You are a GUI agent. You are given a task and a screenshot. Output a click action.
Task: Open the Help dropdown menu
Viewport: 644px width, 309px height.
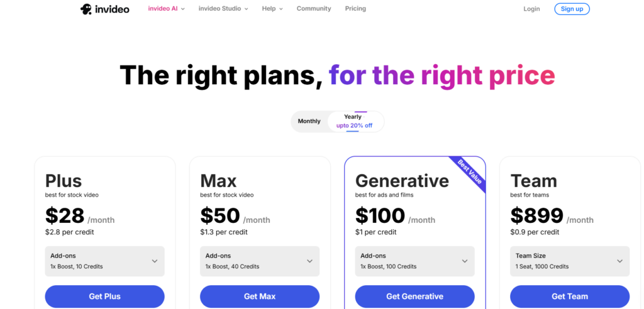[272, 9]
